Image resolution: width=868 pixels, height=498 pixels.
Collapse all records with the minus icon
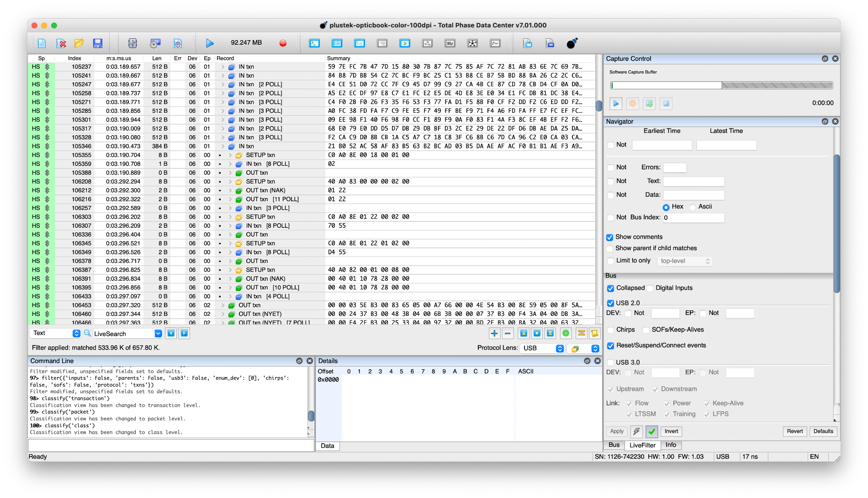pos(508,334)
